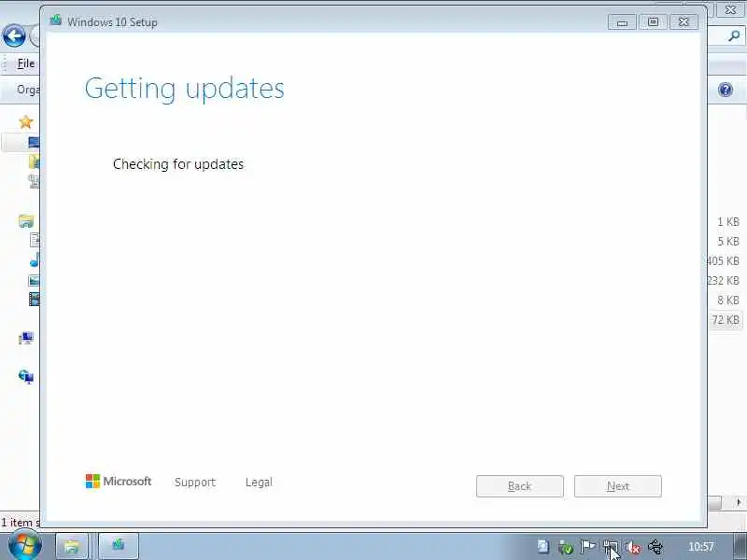Open the Support link
747x560 pixels.
[195, 482]
